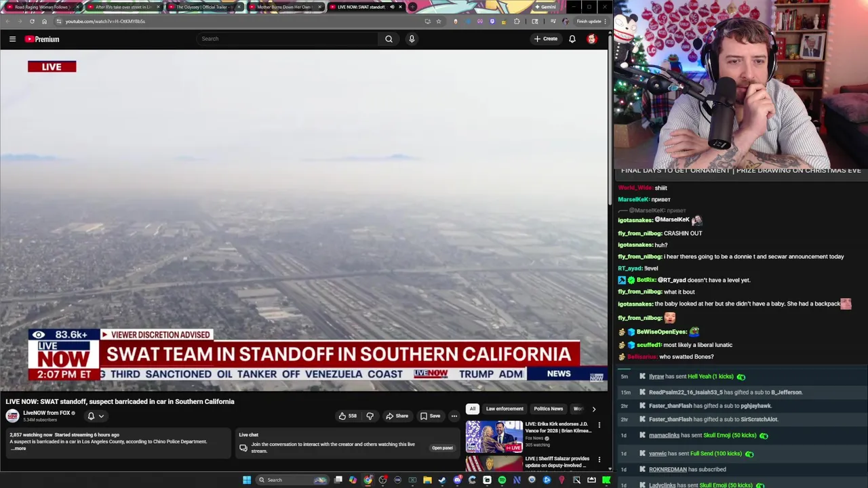This screenshot has width=868, height=488.
Task: Open the Windows Start menu
Action: click(x=247, y=480)
